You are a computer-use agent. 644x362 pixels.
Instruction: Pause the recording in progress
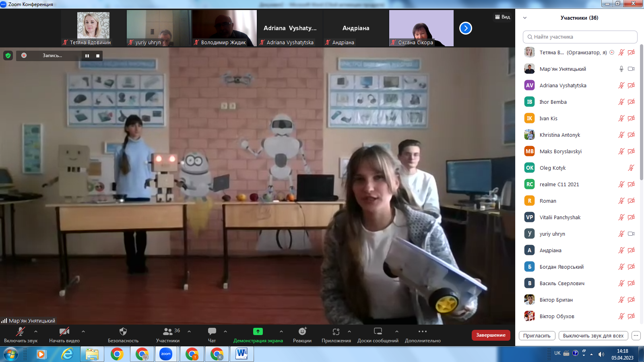pos(87,56)
